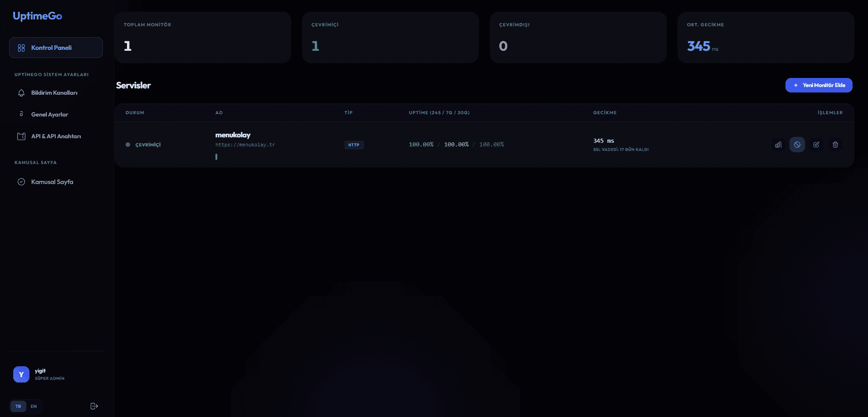This screenshot has width=868, height=417.
Task: Open the https://menukolay.tr link
Action: [x=245, y=145]
